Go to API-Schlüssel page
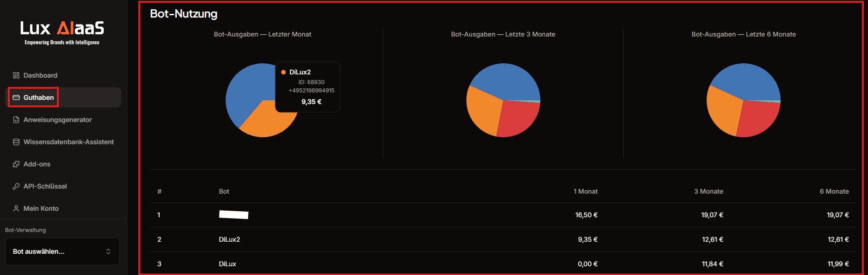The image size is (868, 275). pyautogui.click(x=63, y=186)
